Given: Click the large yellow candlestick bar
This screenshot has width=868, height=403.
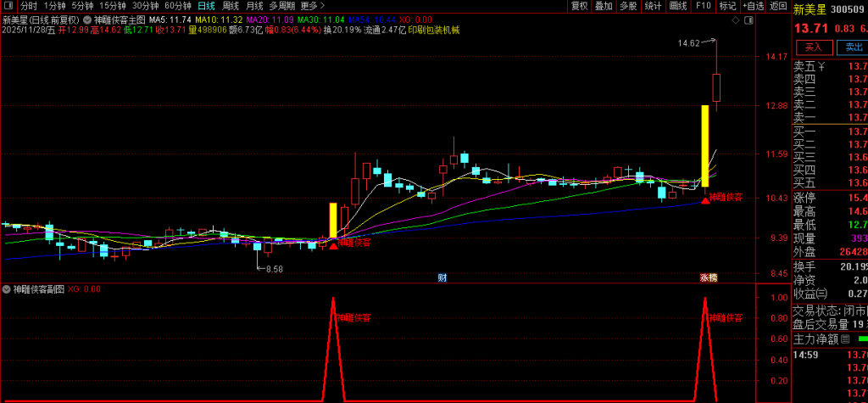Looking at the screenshot, I should (x=704, y=145).
